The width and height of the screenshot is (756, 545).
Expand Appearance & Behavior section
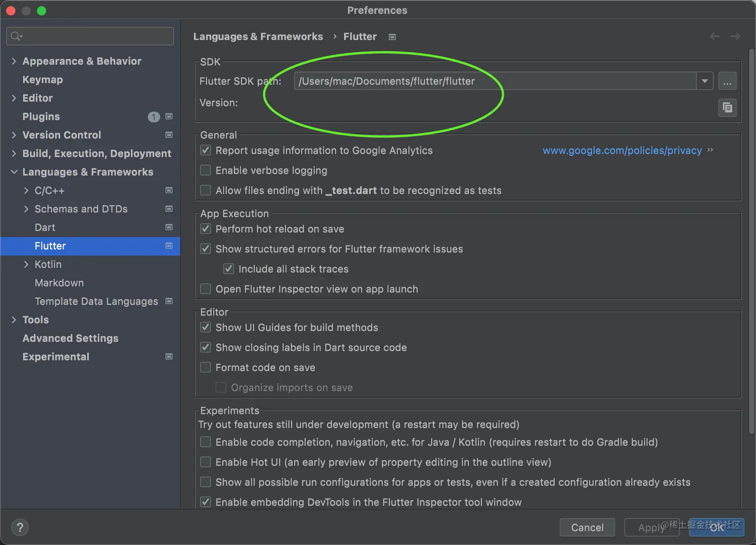click(14, 61)
